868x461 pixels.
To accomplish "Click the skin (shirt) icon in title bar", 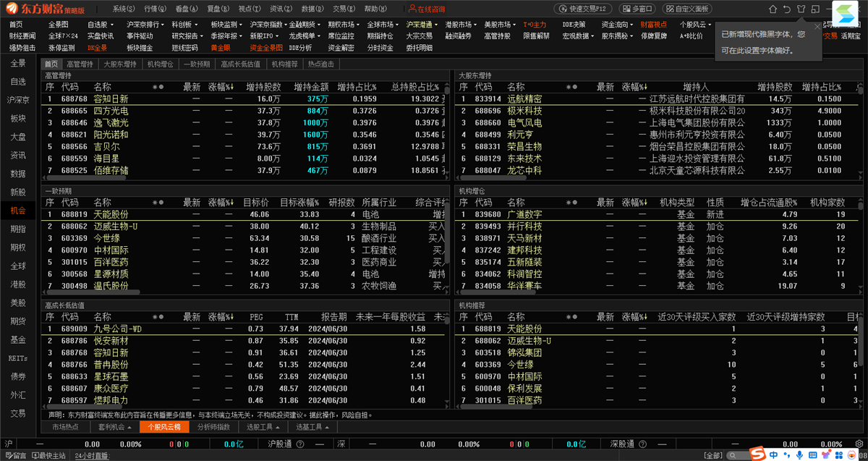I will pyautogui.click(x=801, y=9).
